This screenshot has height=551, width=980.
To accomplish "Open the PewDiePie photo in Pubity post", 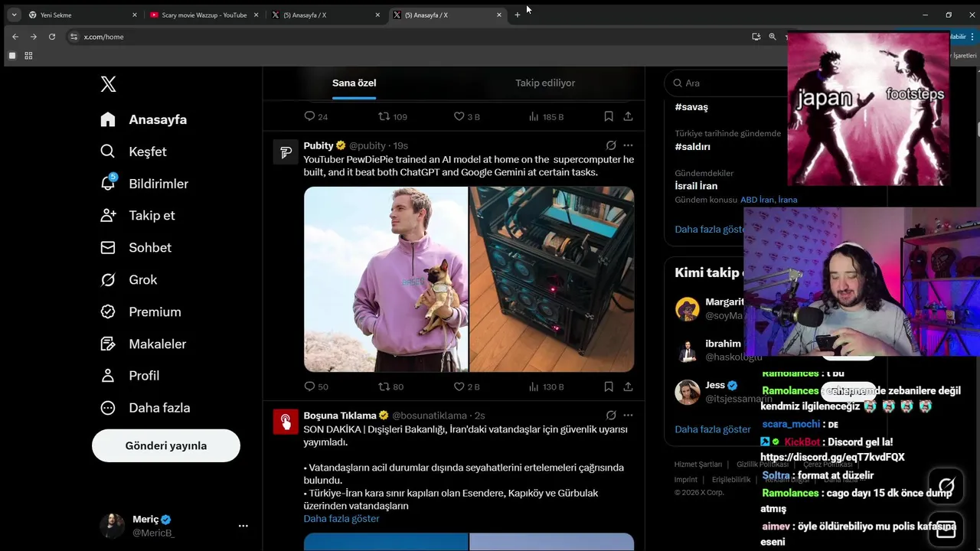I will click(x=386, y=279).
